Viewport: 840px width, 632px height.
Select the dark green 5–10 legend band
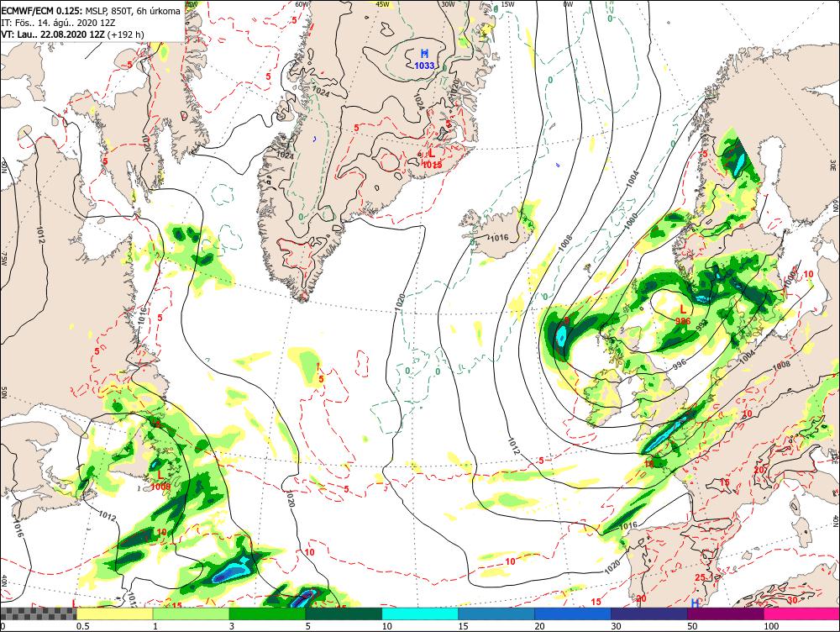344,614
